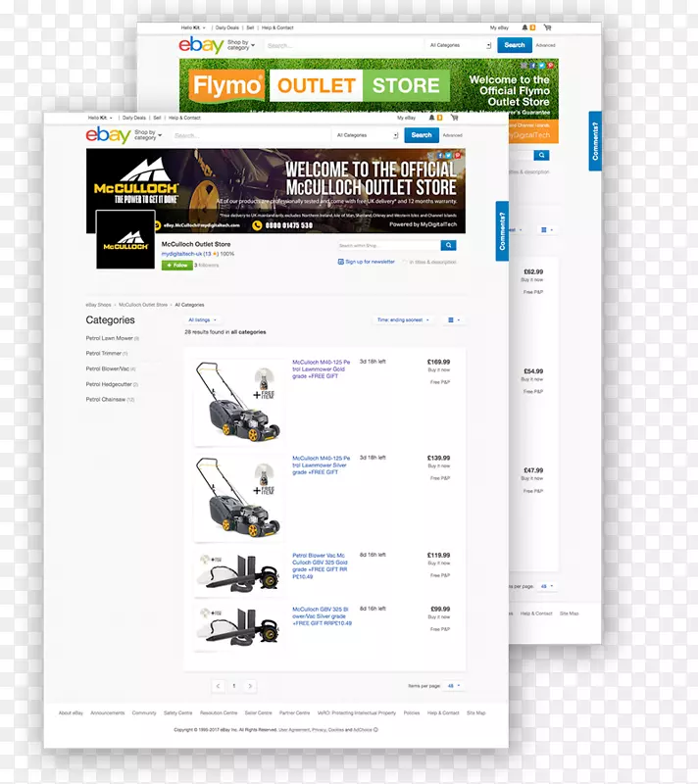
Task: Open McCulloch GBV 325 Silver grade listing
Action: (x=322, y=616)
